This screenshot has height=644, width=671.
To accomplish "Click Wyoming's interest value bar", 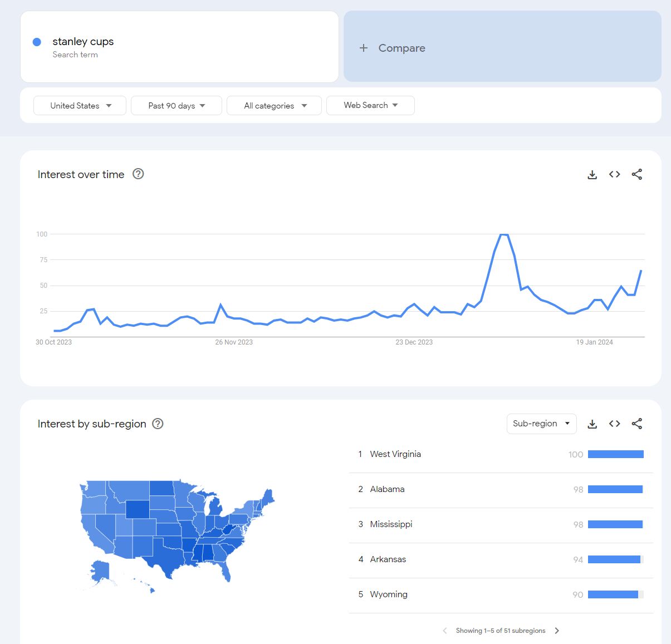I will tap(614, 594).
